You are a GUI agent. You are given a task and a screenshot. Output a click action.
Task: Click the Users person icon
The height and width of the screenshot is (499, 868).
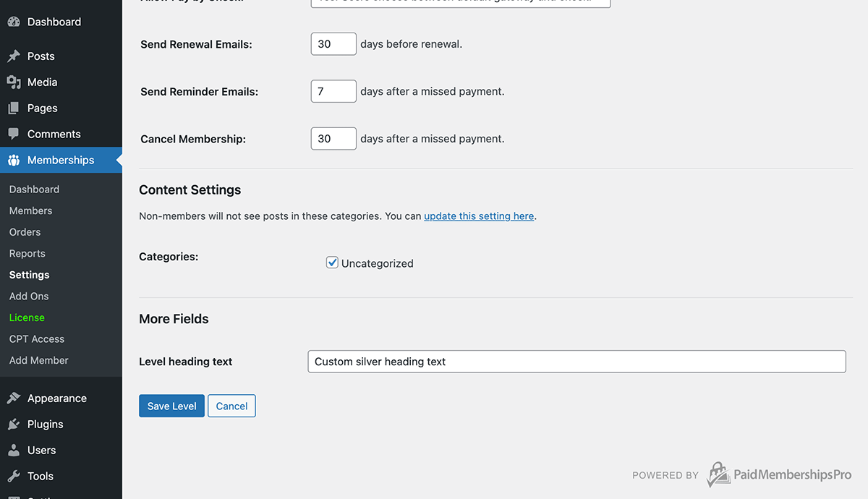coord(14,451)
